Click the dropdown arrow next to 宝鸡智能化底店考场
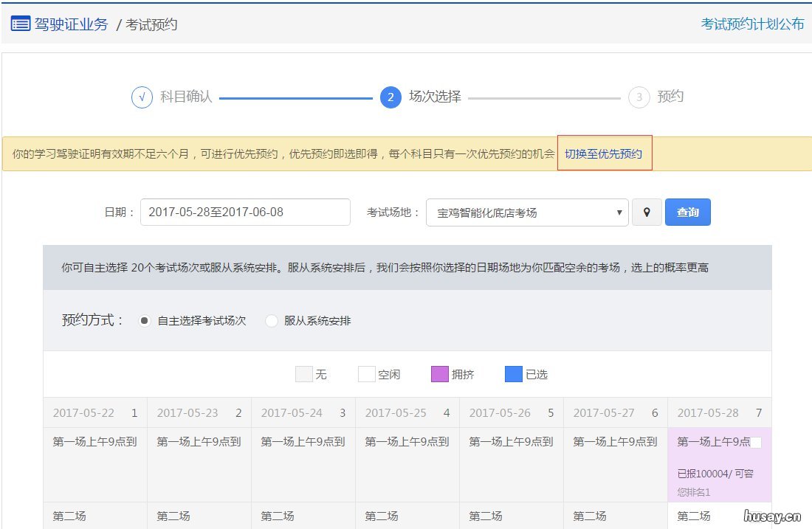Viewport: 812px width, 529px height. pos(619,212)
